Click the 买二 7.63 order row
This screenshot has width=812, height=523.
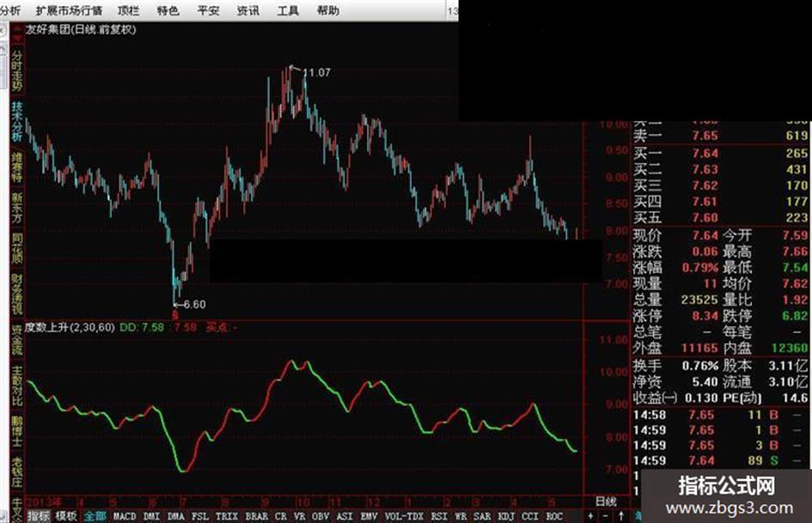click(x=720, y=169)
